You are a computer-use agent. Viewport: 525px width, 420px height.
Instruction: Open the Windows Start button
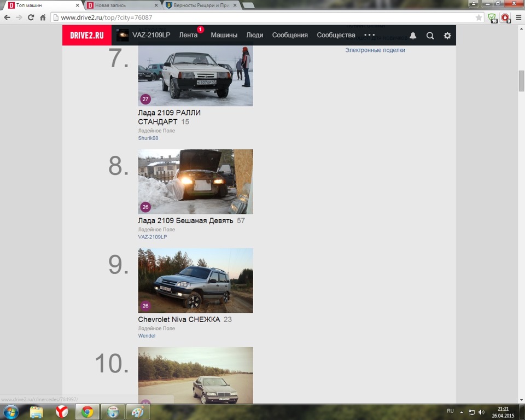11,412
